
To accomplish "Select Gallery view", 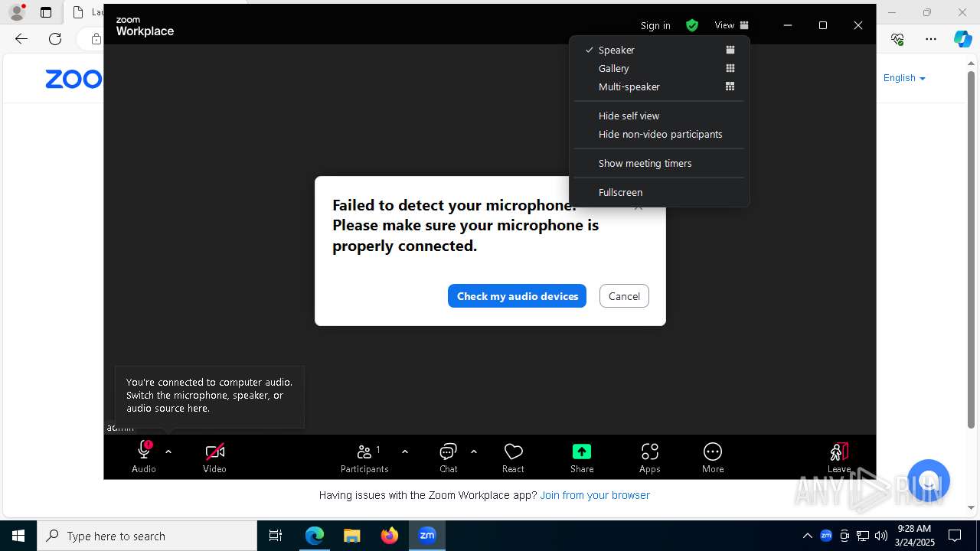I will (x=659, y=68).
